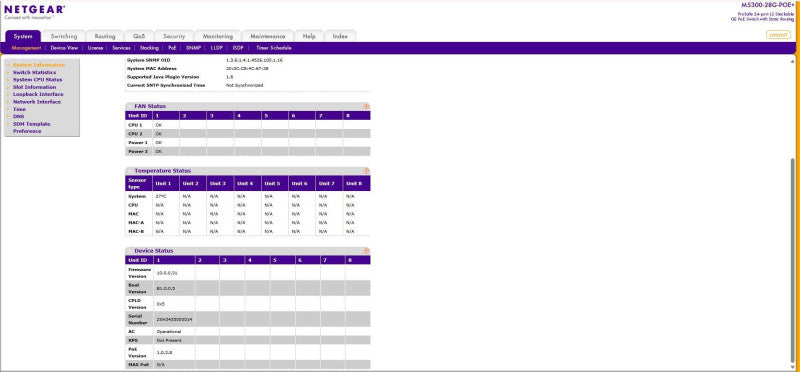
Task: Click the Sensor type column header
Action: click(x=139, y=183)
